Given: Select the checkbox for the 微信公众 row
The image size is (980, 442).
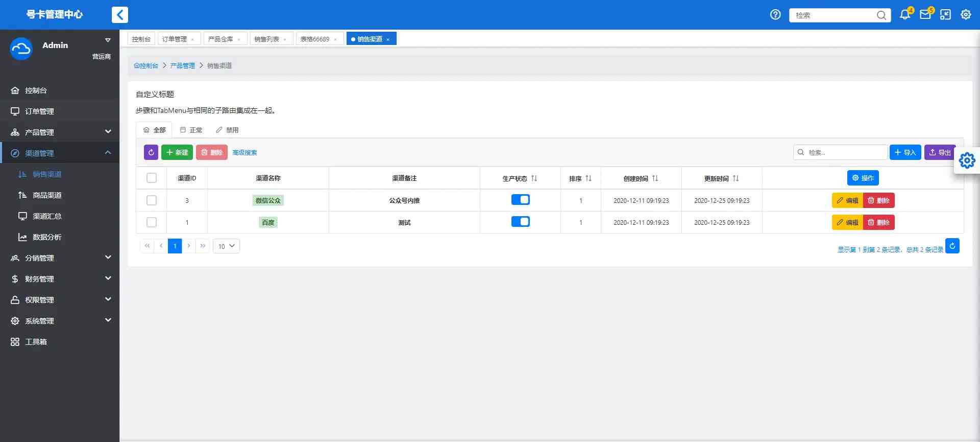Looking at the screenshot, I should [152, 200].
